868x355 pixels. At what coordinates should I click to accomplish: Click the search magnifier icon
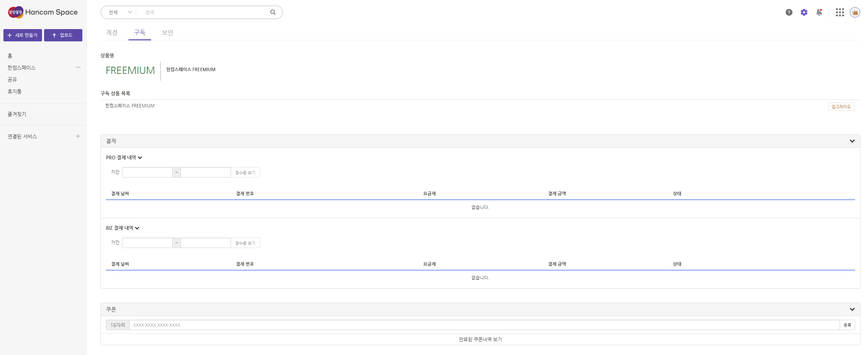click(x=273, y=12)
